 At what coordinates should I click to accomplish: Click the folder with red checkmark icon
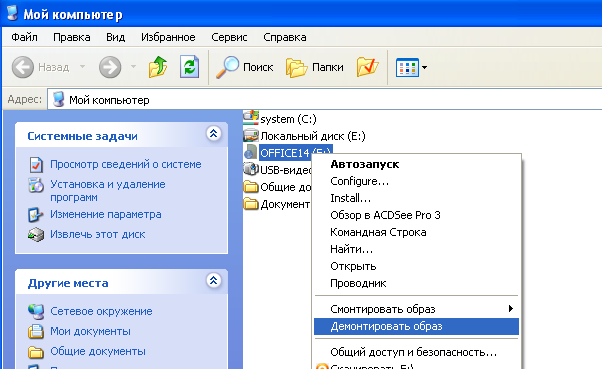pyautogui.click(x=367, y=67)
